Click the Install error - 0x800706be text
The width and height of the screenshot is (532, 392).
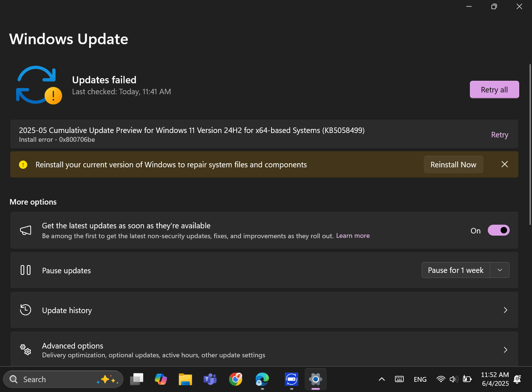click(57, 140)
